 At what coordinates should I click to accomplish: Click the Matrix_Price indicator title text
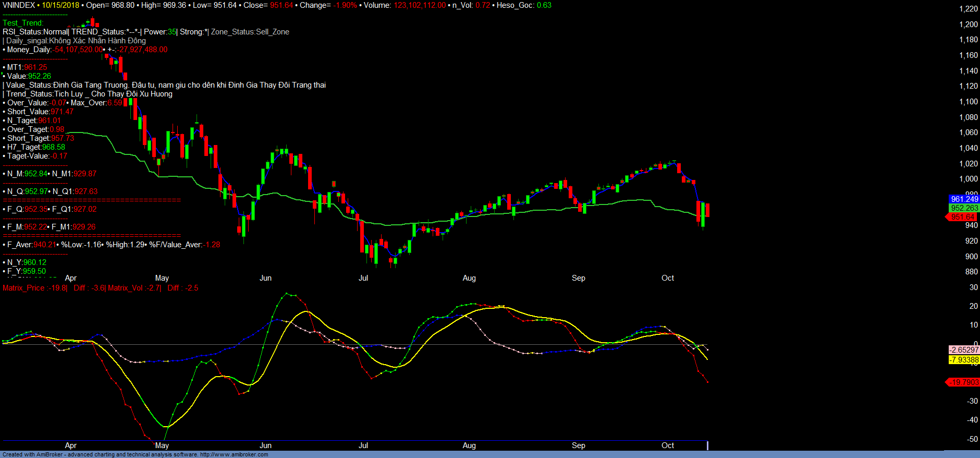pyautogui.click(x=34, y=288)
